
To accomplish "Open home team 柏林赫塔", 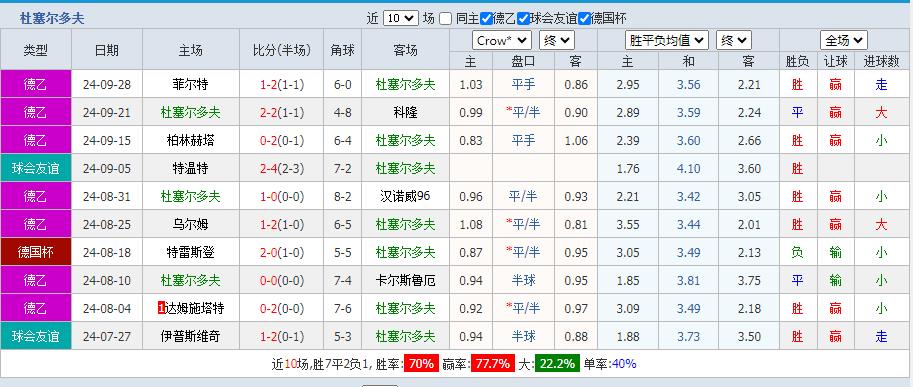I will tap(190, 140).
